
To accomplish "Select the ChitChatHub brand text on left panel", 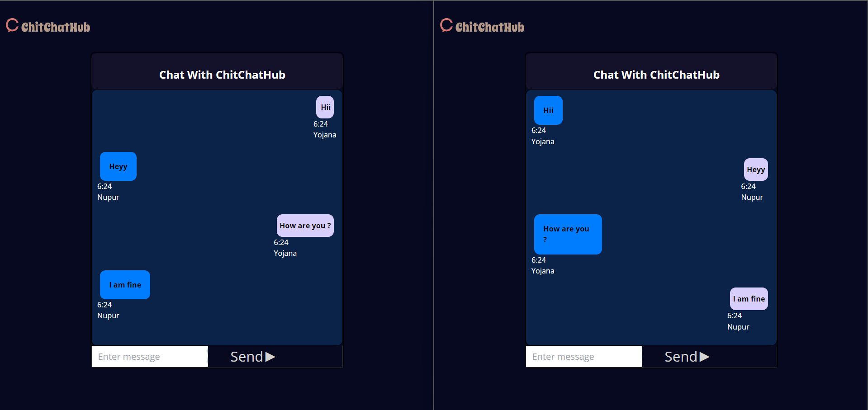I will point(55,27).
